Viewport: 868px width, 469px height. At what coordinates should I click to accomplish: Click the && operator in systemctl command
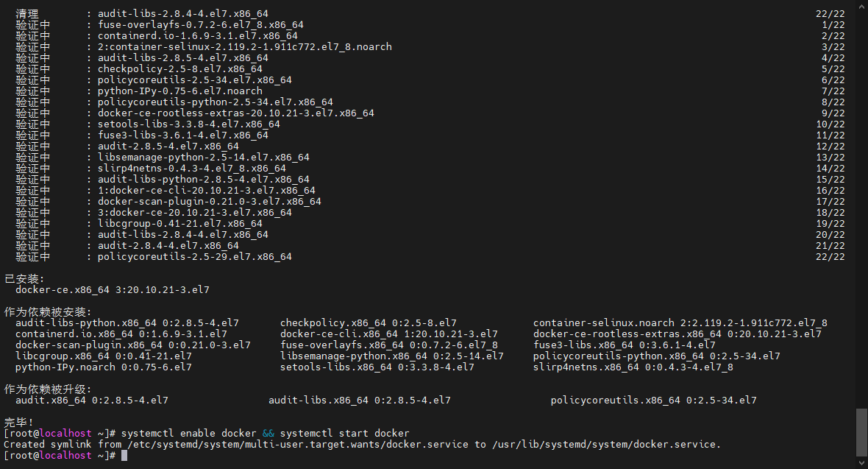tap(268, 434)
